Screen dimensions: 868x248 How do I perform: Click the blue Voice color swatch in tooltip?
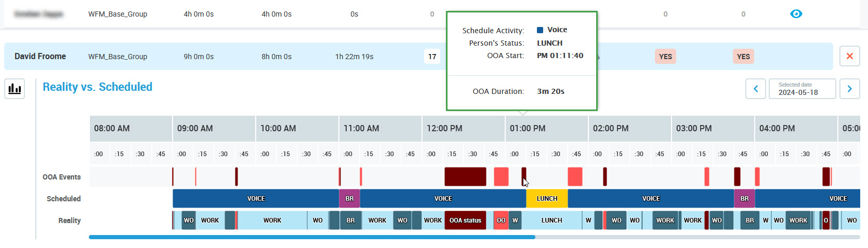[540, 30]
